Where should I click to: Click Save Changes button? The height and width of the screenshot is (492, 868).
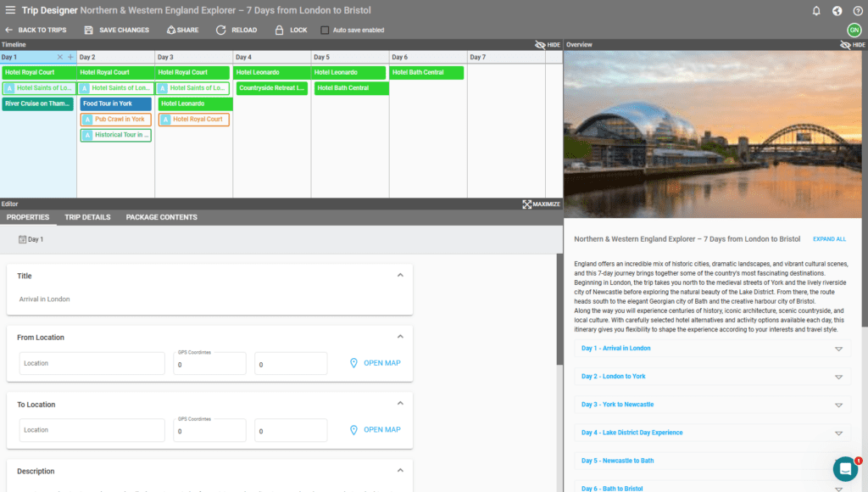pos(117,31)
